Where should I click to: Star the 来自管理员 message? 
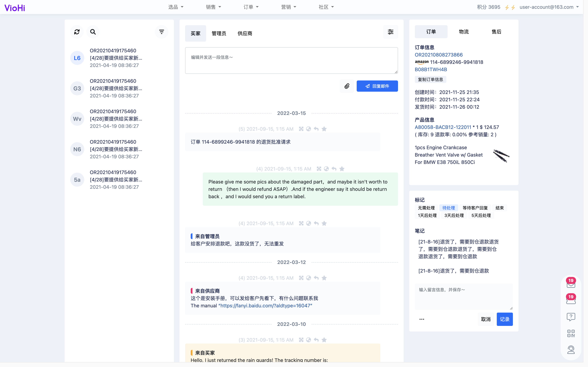(x=324, y=223)
